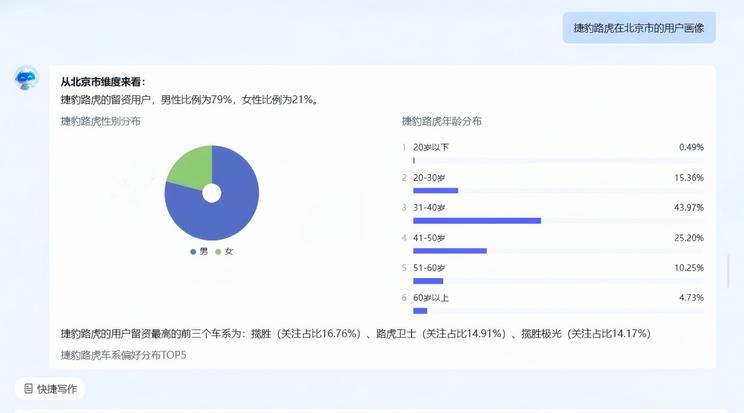Click the chatbot avatar icon
The height and width of the screenshot is (413, 744).
point(26,79)
